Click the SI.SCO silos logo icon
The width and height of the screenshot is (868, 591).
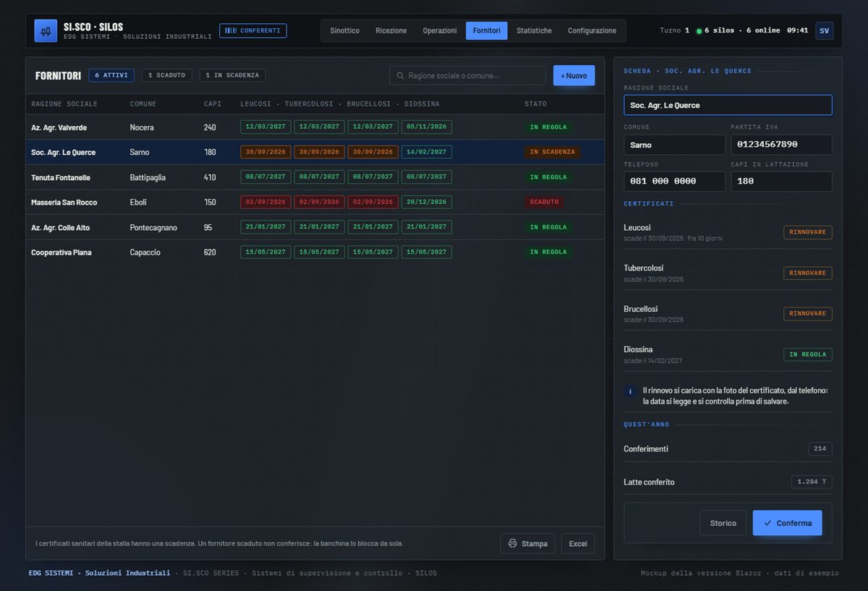click(46, 30)
